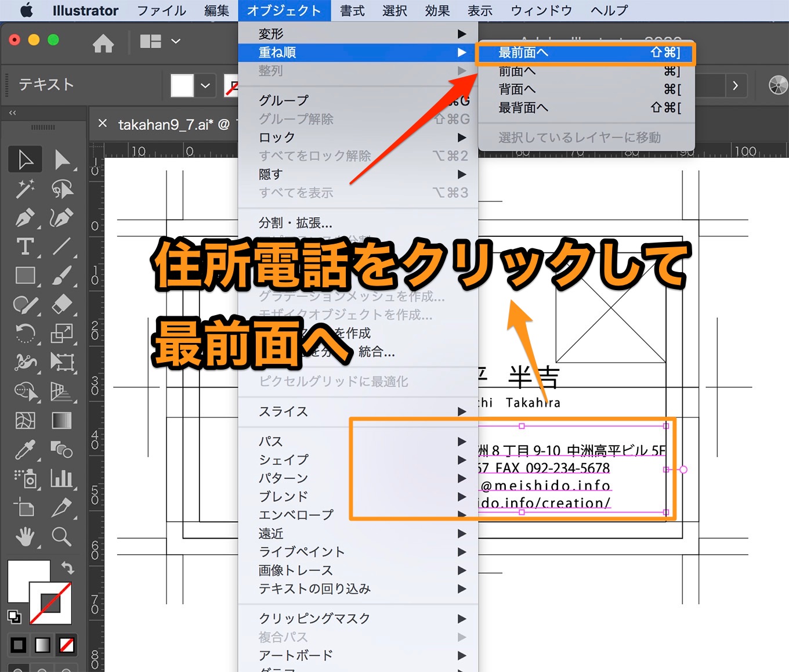Choose 背面へ from the submenu
This screenshot has width=789, height=672.
pos(586,89)
